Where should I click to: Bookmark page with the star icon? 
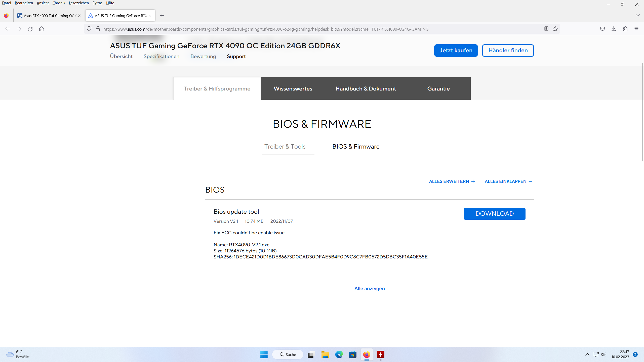555,29
